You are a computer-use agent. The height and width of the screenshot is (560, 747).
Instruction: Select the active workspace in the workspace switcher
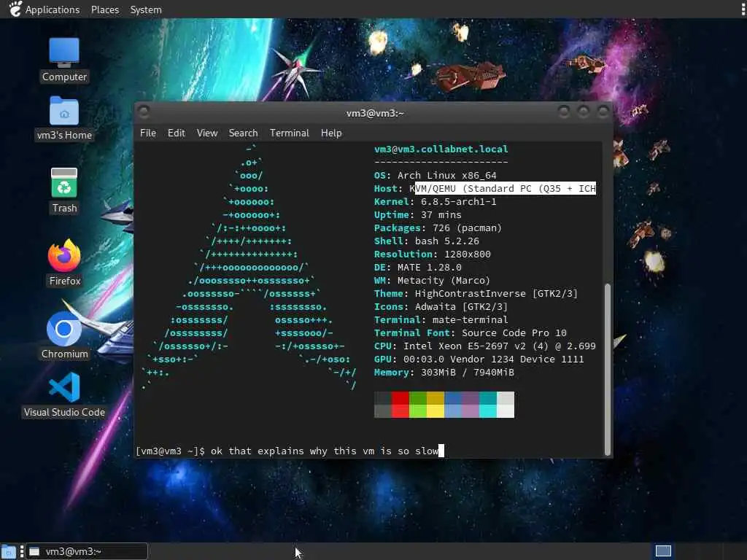663,551
